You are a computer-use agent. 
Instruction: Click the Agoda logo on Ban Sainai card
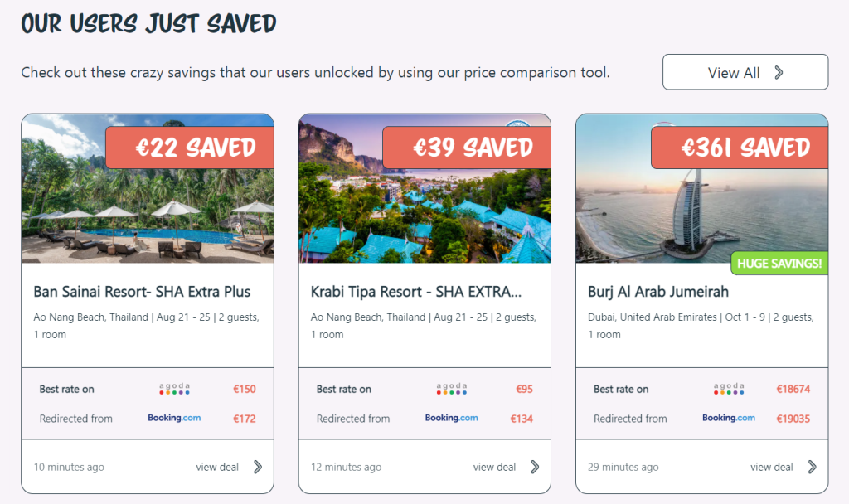click(174, 389)
